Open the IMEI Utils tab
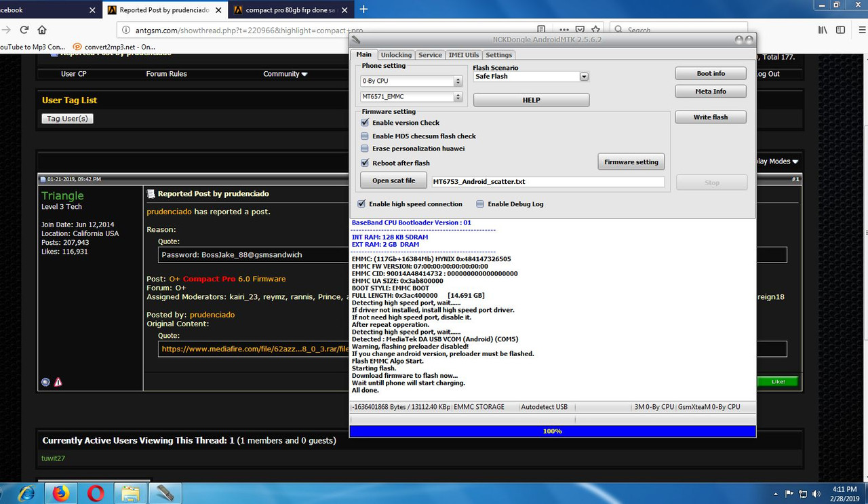 point(463,55)
